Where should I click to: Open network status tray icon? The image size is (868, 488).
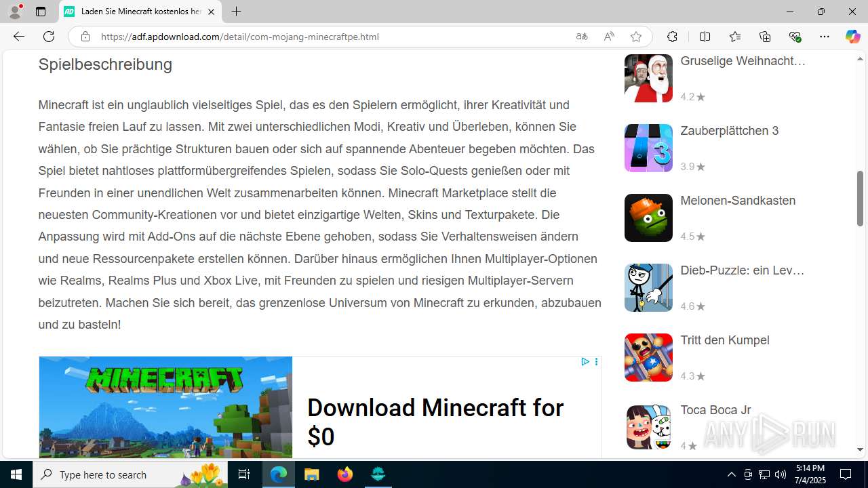coord(764,474)
